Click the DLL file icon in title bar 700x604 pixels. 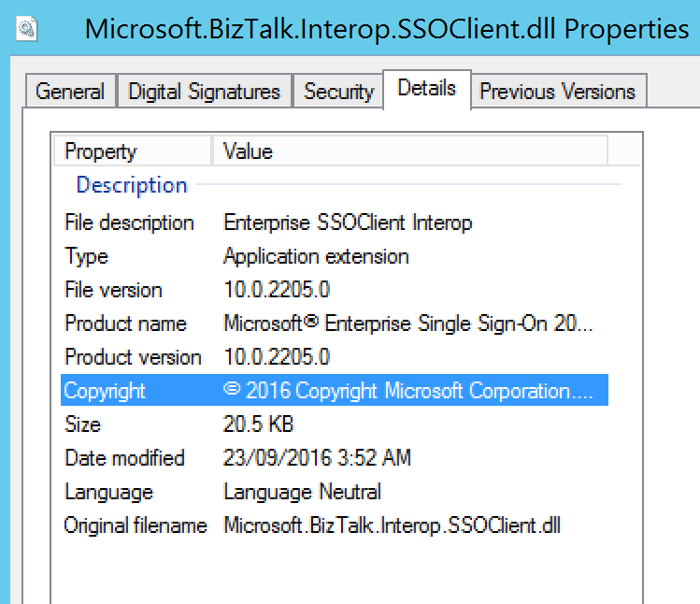[x=26, y=29]
